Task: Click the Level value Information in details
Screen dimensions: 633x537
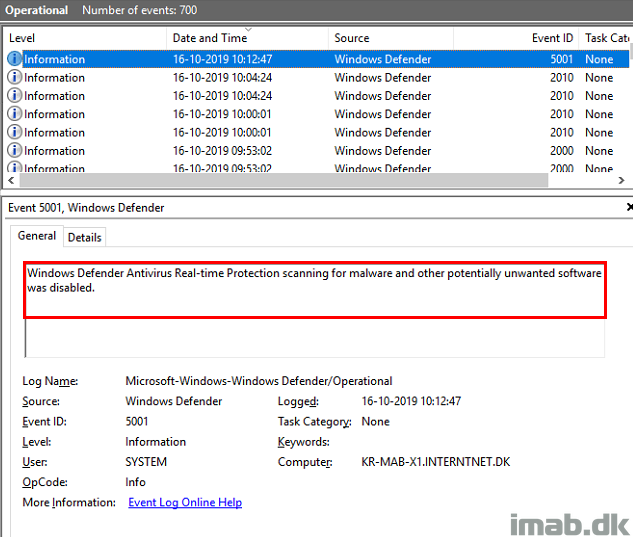Action: 155,441
